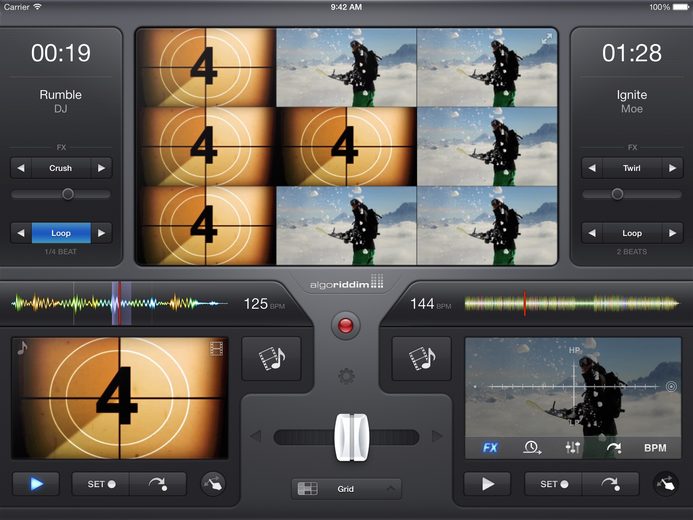Viewport: 693px width, 520px height.
Task: Jump to cue point on right deck
Action: click(610, 484)
